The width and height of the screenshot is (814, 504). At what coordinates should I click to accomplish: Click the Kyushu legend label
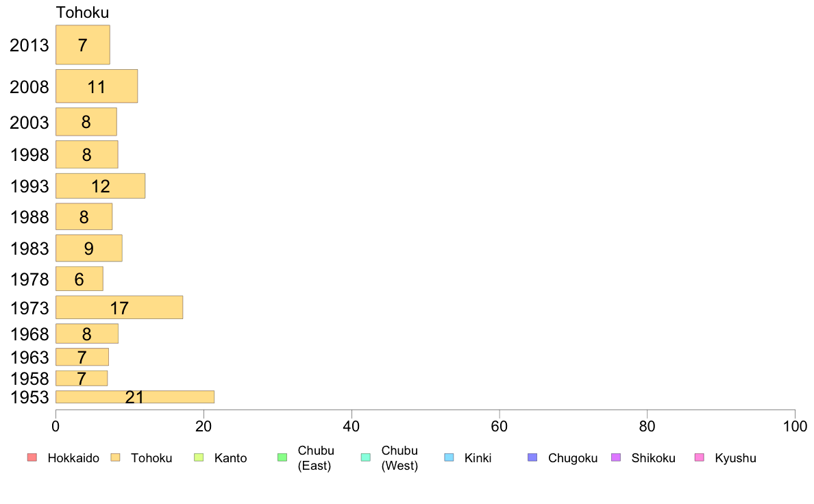tap(735, 458)
